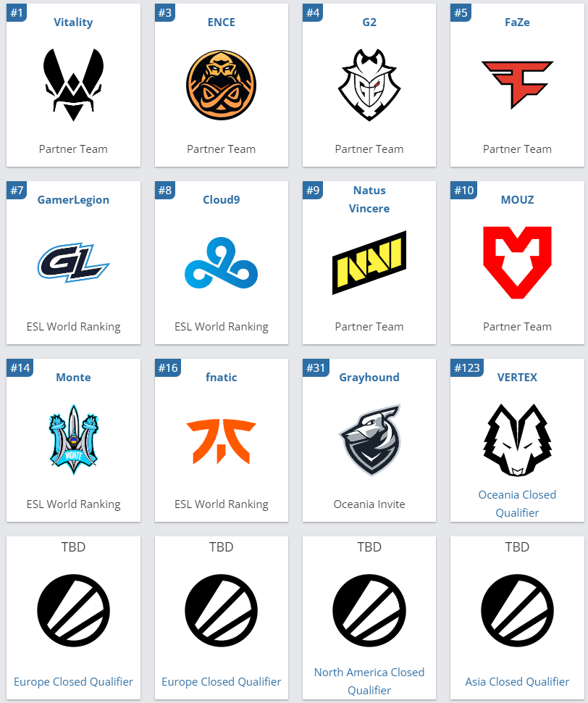Click the FaZe red logo
This screenshot has height=703, width=588.
click(x=517, y=86)
